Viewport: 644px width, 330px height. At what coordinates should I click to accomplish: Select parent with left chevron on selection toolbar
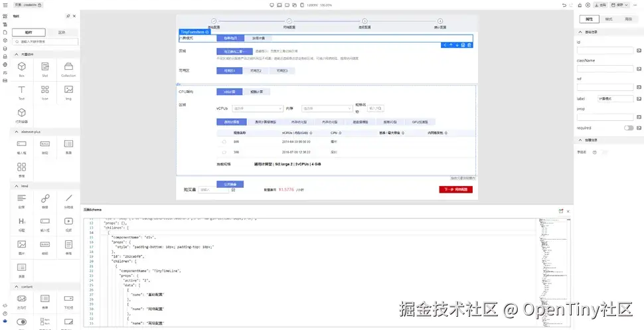point(444,45)
